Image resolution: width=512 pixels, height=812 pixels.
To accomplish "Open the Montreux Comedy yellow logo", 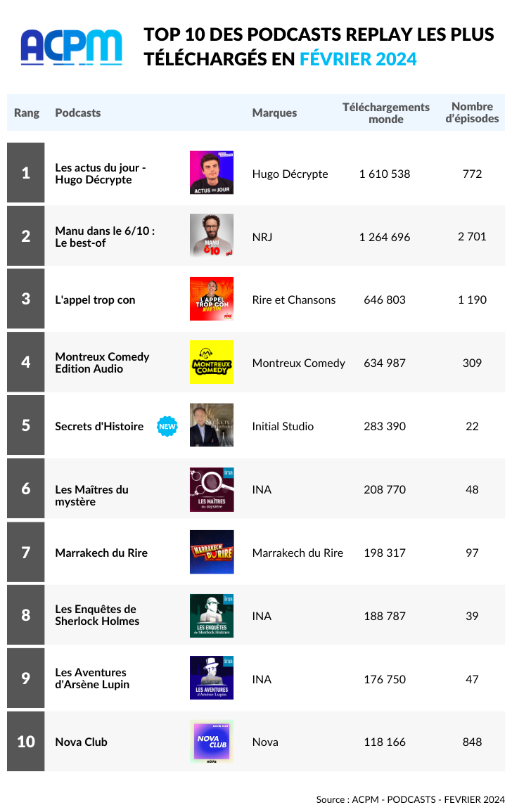I will click(212, 362).
